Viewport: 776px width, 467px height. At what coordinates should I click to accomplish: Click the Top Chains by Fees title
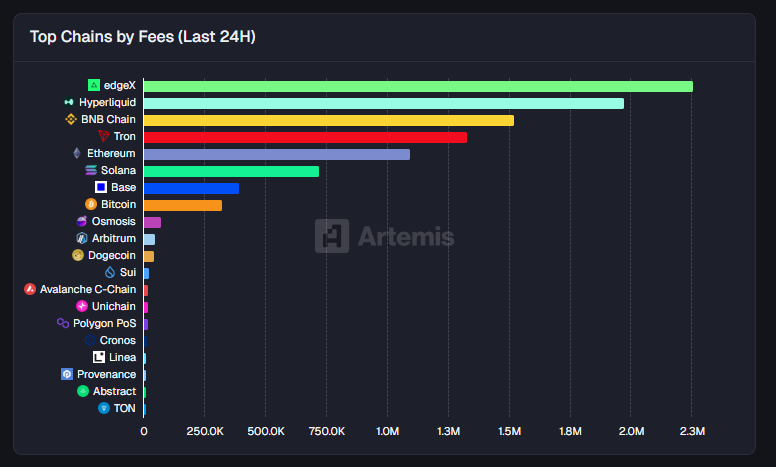tap(142, 37)
